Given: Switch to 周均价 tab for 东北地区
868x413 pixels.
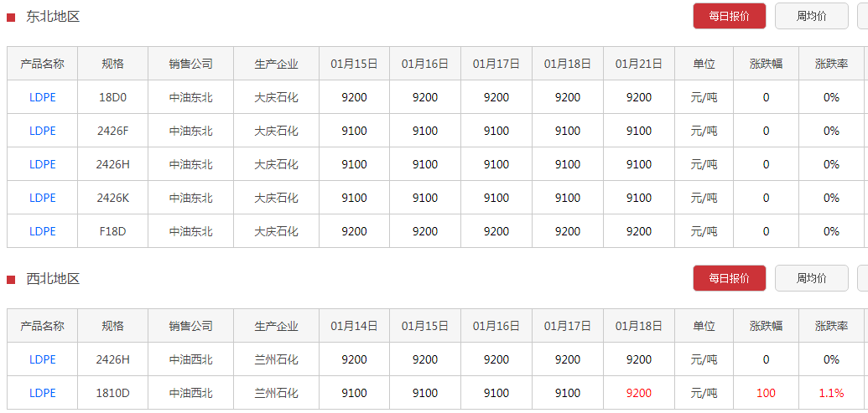Looking at the screenshot, I should [x=811, y=16].
